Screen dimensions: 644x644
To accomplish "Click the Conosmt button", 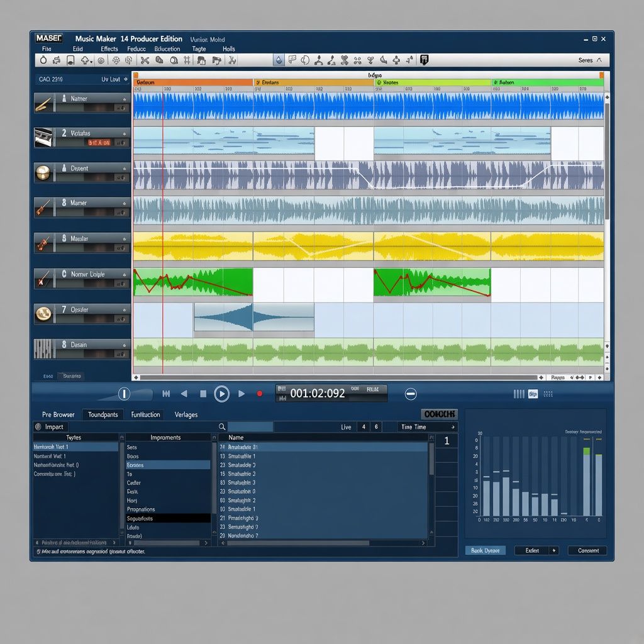I will pyautogui.click(x=588, y=550).
